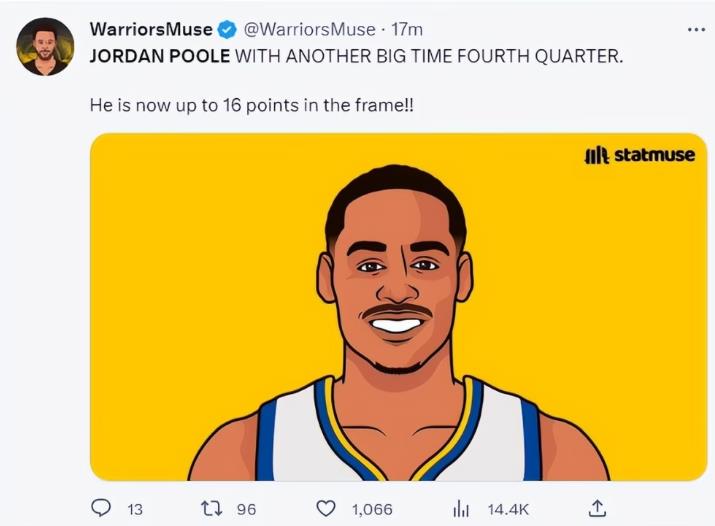Click the blue verified checkmark badge
Image resolution: width=715 pixels, height=526 pixels.
click(x=228, y=29)
